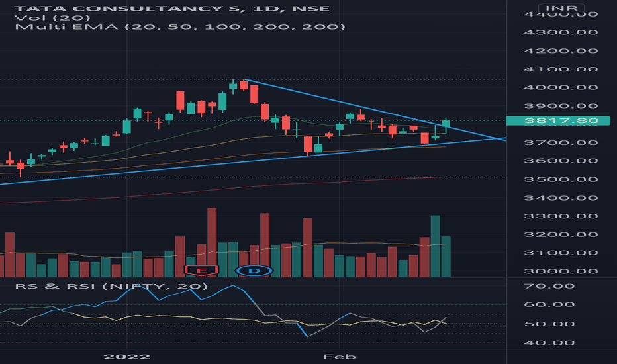Click the 4000.00 price axis label

[x=561, y=87]
